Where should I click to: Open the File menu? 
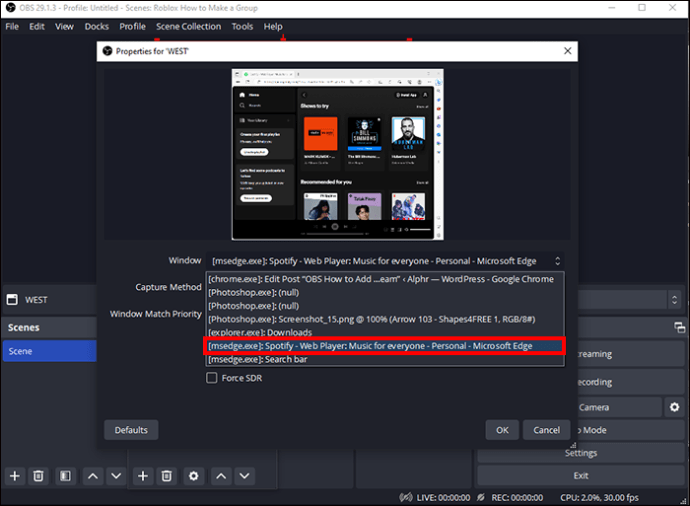(x=12, y=26)
